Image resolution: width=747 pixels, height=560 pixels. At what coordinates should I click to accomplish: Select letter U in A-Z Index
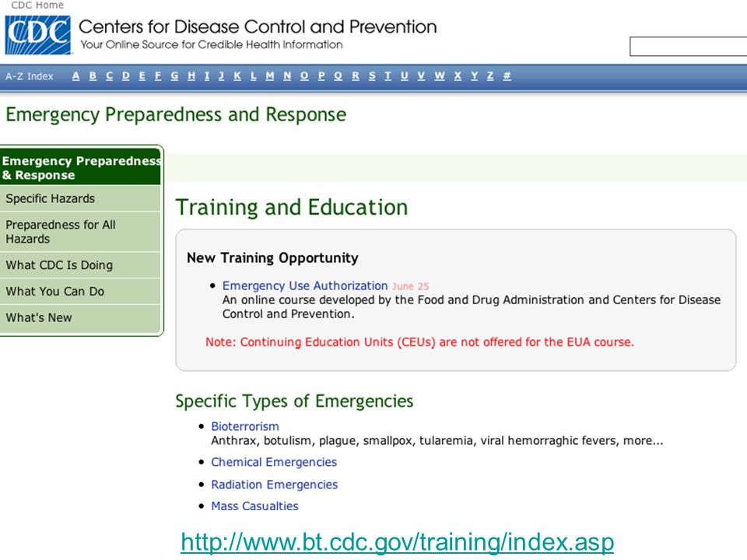pos(405,75)
